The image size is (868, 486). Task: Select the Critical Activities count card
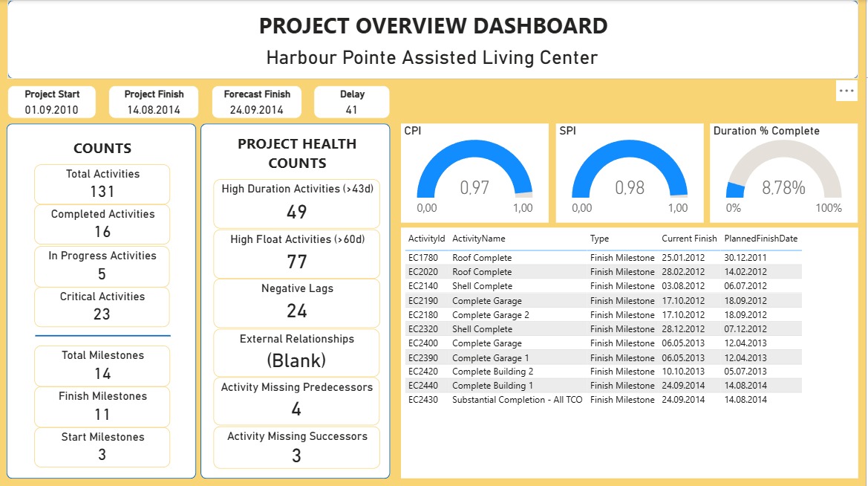tap(101, 306)
